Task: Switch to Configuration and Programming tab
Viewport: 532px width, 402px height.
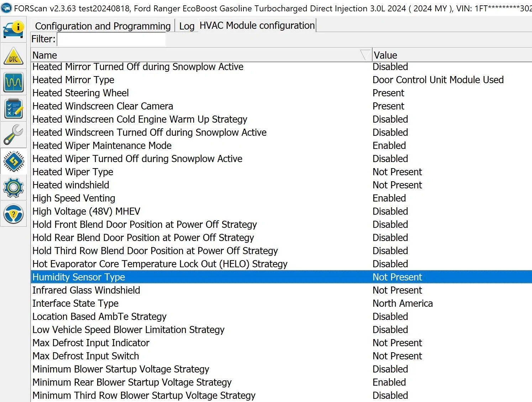Action: click(x=103, y=26)
